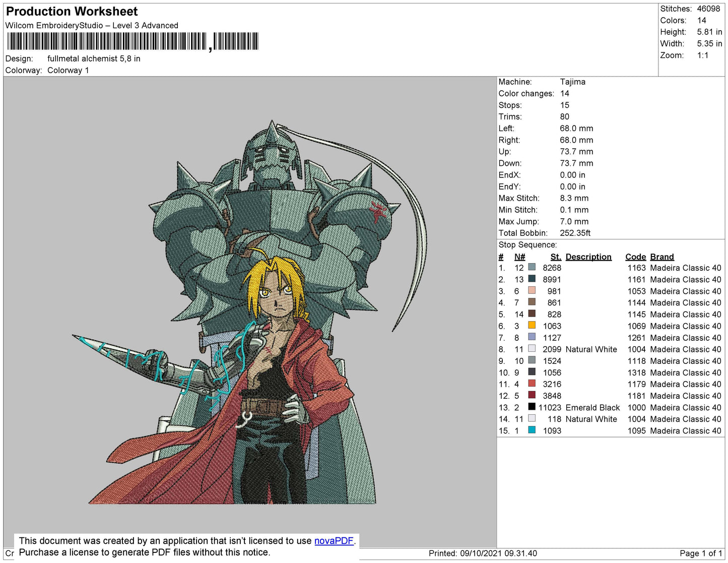Click the Production Worksheet title
Image resolution: width=728 pixels, height=563 pixels.
coord(72,12)
